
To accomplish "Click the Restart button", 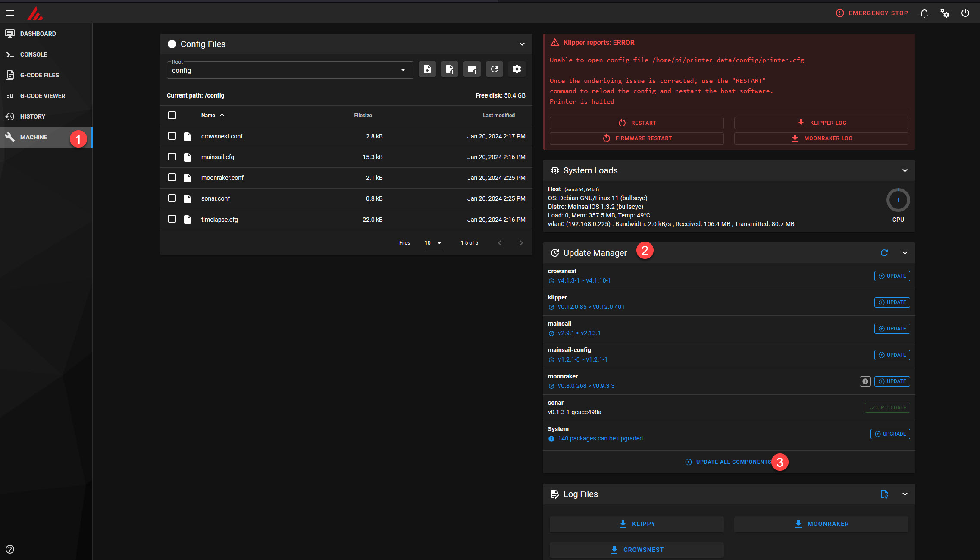I will click(637, 123).
